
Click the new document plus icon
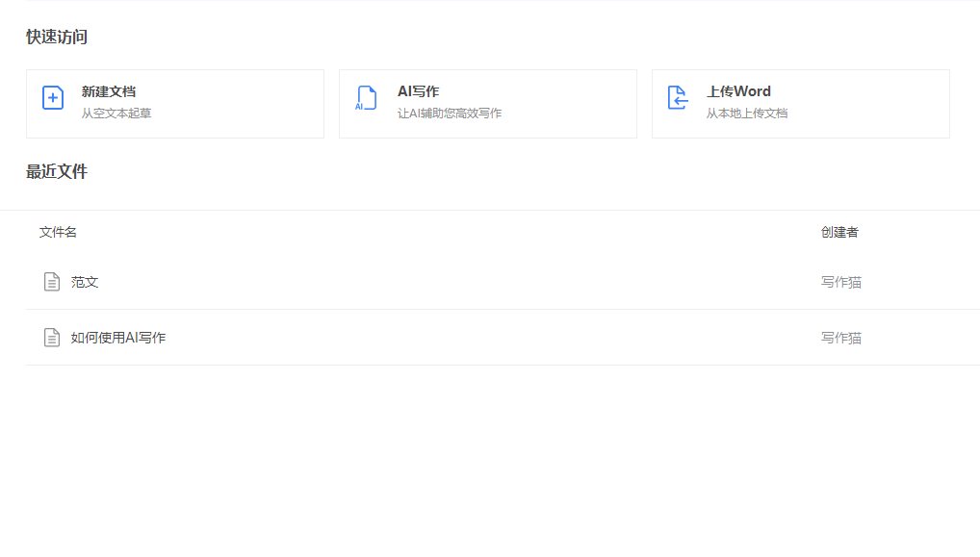coord(53,96)
